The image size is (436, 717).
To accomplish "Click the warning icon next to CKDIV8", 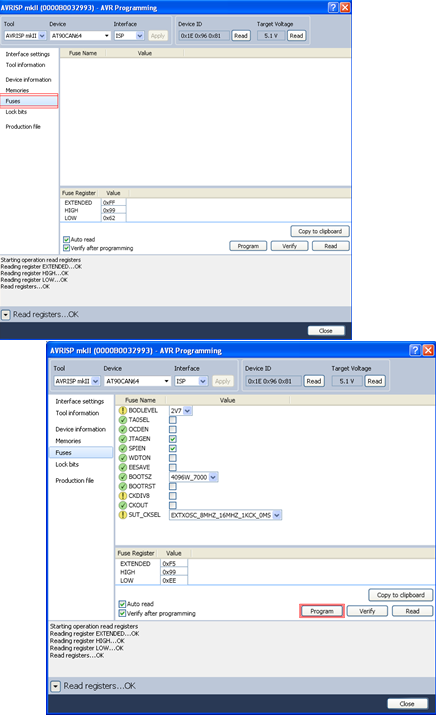I will click(123, 496).
